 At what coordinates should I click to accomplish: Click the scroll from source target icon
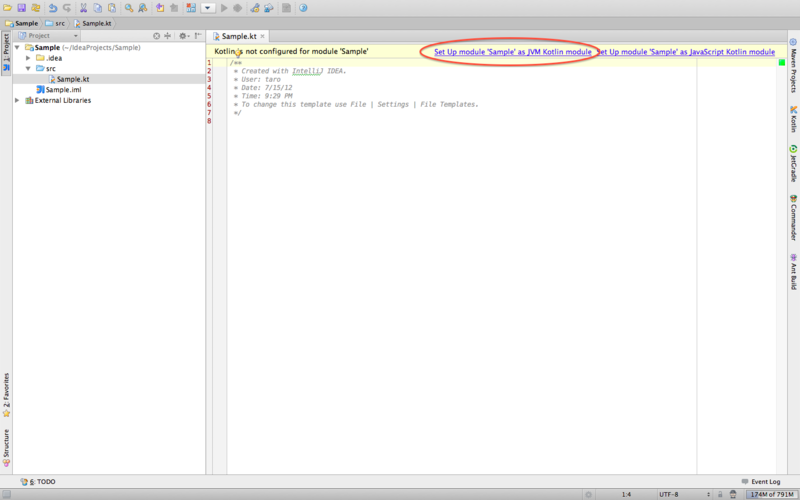[157, 36]
